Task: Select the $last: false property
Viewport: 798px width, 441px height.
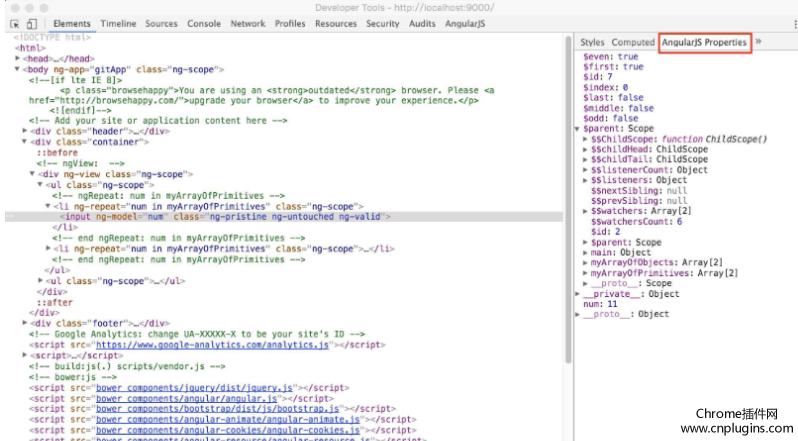Action: pos(613,98)
